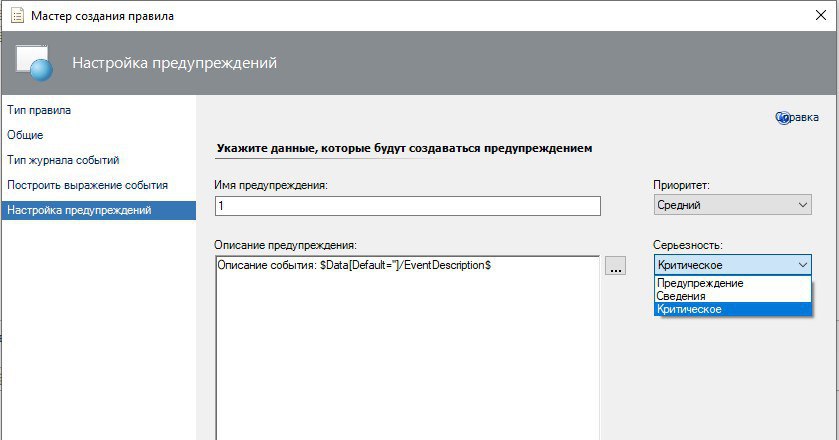Go to the Тип журнала событий step

click(x=63, y=160)
